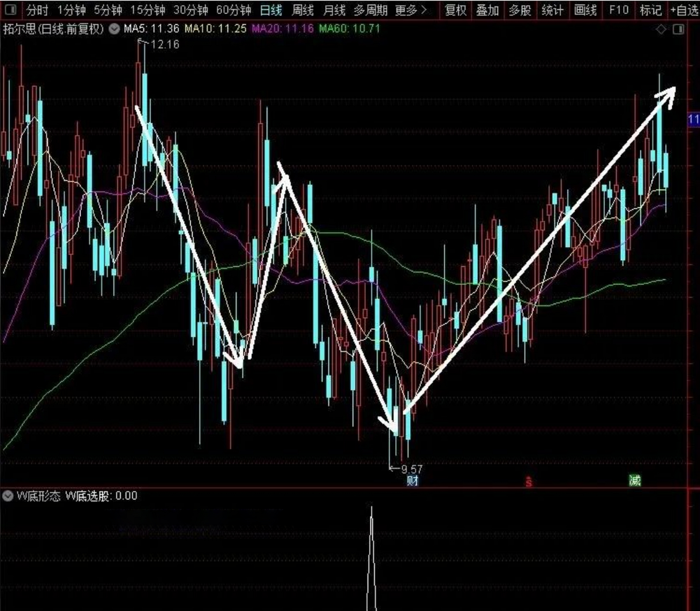Select the 15分钟 period tab

coord(147,10)
